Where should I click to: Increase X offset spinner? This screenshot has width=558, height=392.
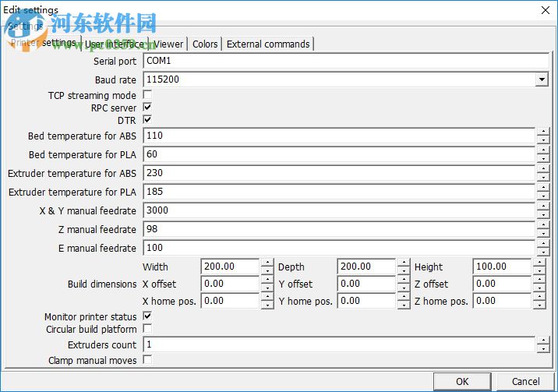(267, 280)
